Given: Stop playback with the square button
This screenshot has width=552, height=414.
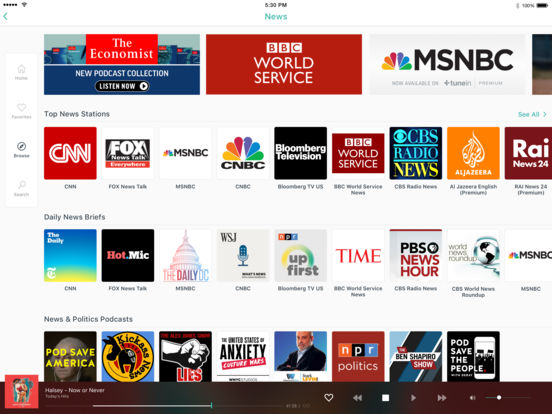Looking at the screenshot, I should click(385, 397).
